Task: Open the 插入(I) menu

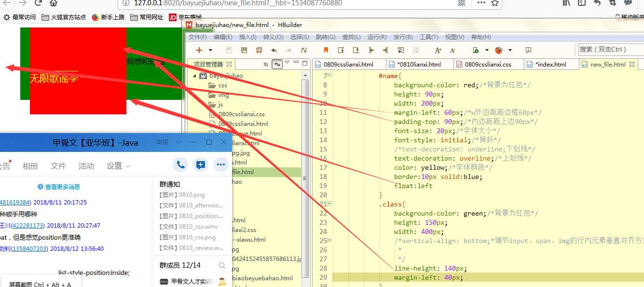Action: tap(248, 37)
